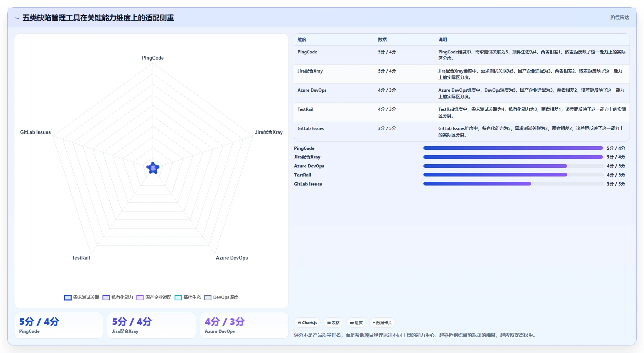Click the 3分 / 5分 score beside GitLab Issues progress bar

pos(616,184)
